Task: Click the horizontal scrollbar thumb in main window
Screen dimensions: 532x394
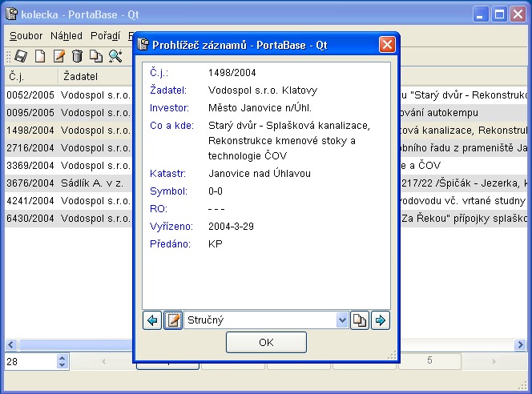Action: pos(75,345)
